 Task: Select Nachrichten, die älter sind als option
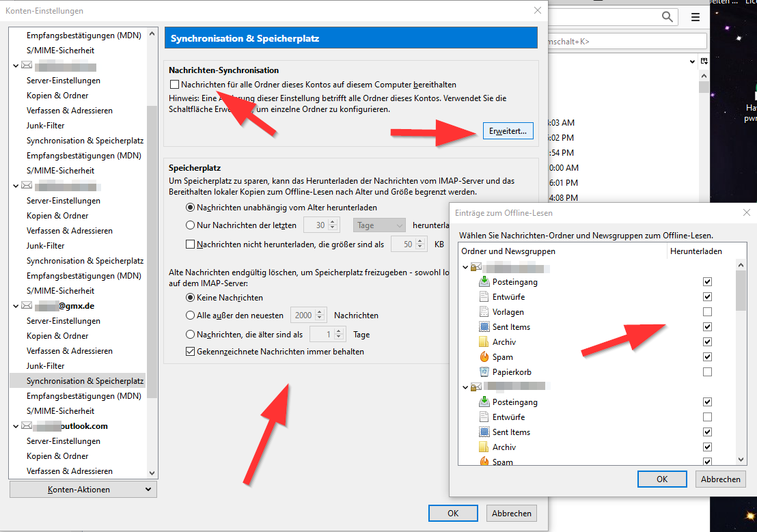(190, 334)
